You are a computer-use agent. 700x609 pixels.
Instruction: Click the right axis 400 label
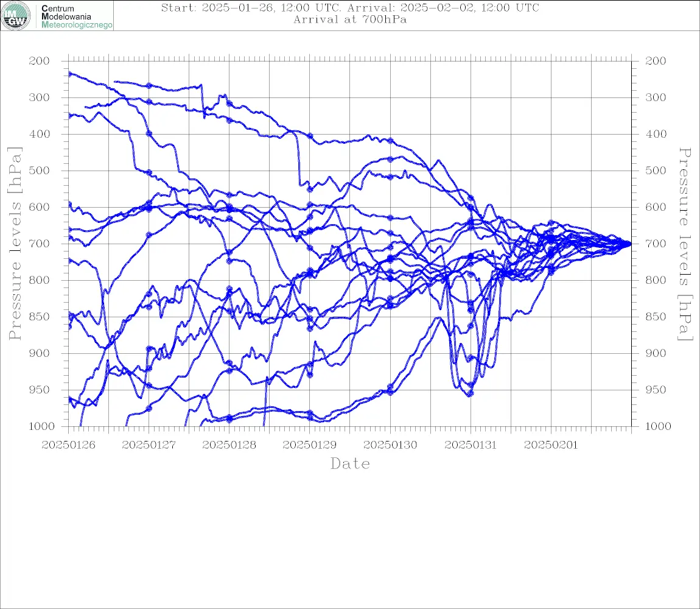pos(656,134)
